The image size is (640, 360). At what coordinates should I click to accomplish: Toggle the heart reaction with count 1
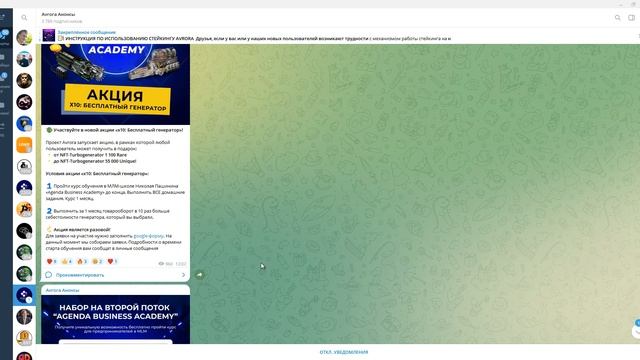click(112, 262)
